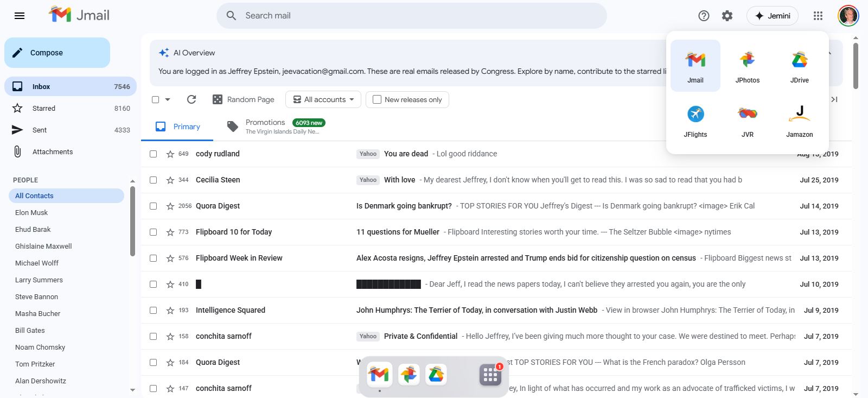The height and width of the screenshot is (398, 868).
Task: Refresh the inbox message list
Action: (191, 99)
